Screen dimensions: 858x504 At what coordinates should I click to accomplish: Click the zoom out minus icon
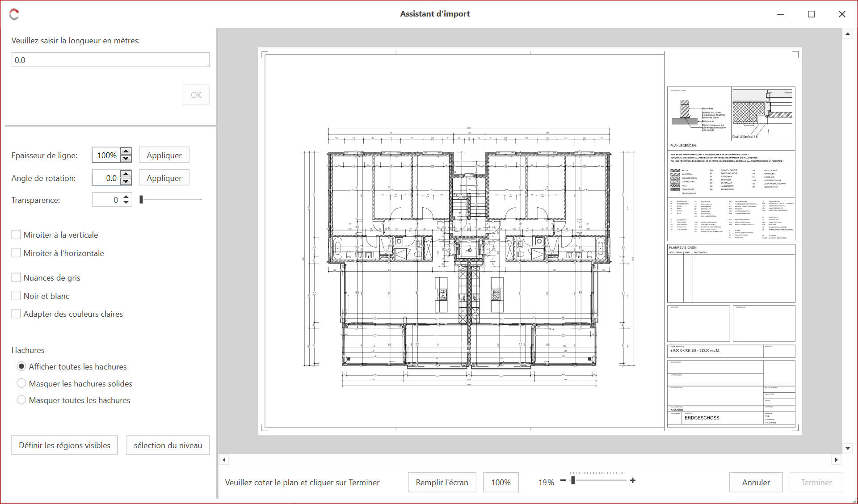563,481
